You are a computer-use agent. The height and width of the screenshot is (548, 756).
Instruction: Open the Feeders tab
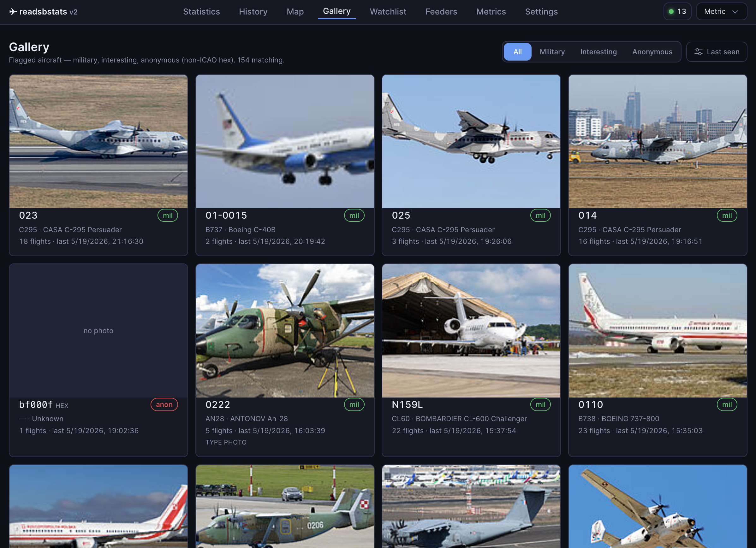tap(441, 12)
